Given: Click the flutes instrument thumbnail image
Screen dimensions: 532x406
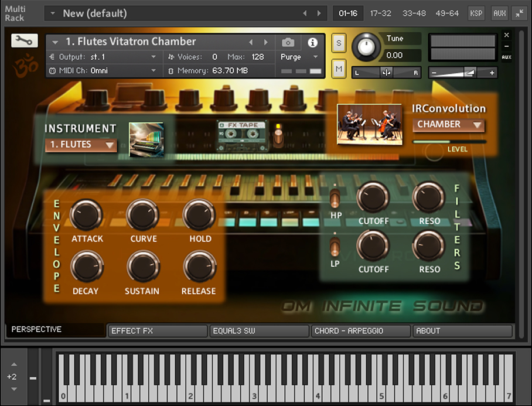Looking at the screenshot, I should click(x=146, y=139).
